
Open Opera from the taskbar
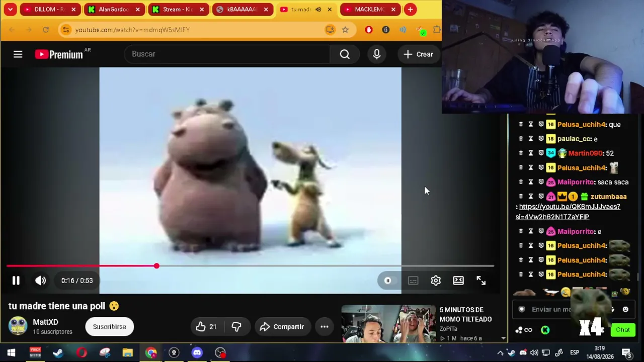click(x=82, y=352)
